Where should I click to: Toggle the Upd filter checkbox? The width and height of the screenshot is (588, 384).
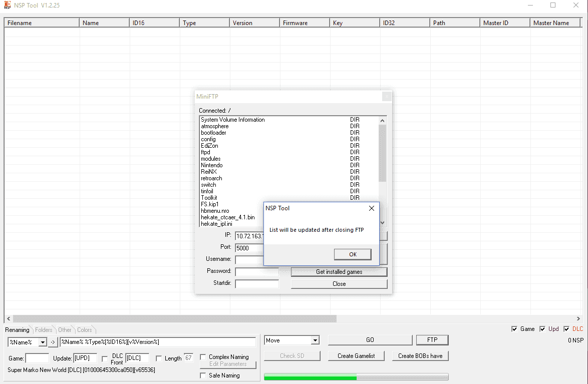click(x=542, y=329)
